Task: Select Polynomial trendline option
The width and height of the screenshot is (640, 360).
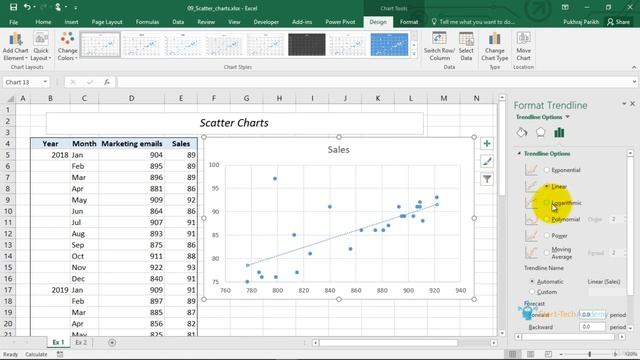Action: [547, 219]
